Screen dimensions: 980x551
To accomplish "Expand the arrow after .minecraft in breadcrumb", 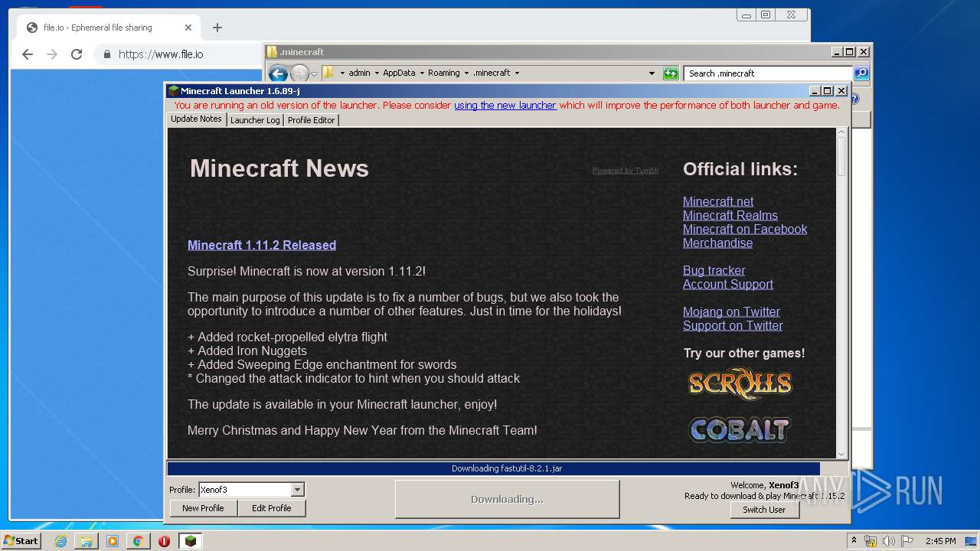I will (517, 73).
